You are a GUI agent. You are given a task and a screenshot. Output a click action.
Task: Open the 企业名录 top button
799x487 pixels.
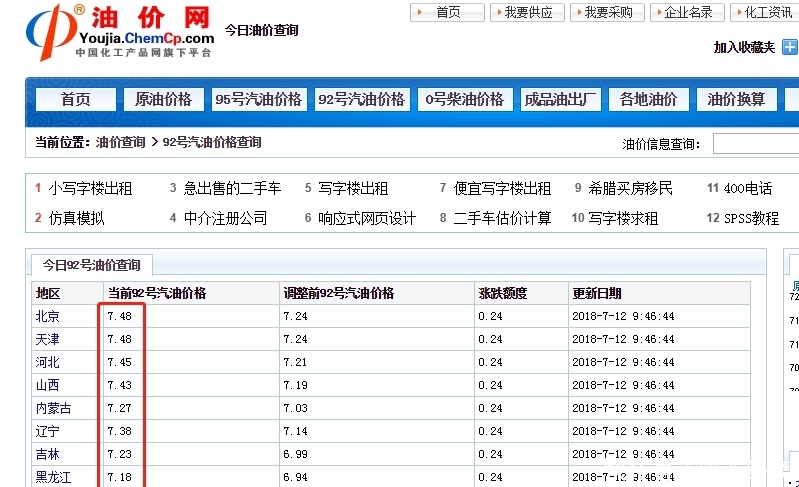pyautogui.click(x=687, y=12)
